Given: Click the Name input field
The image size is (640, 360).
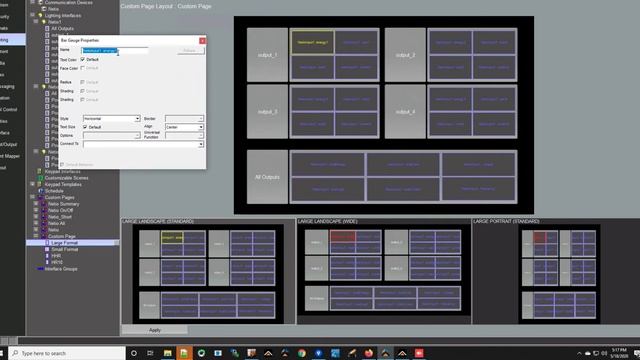Looking at the screenshot, I should (115, 51).
